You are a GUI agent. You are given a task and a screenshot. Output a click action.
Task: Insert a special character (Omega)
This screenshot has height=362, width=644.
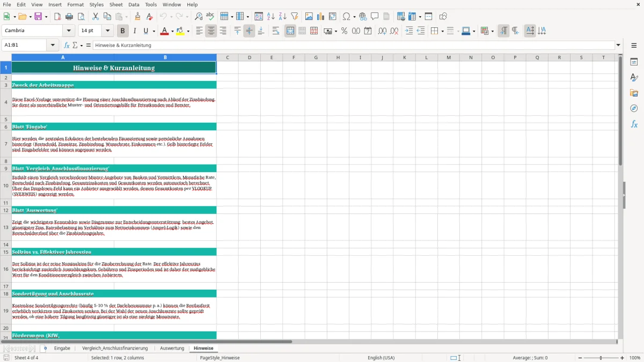[347, 17]
